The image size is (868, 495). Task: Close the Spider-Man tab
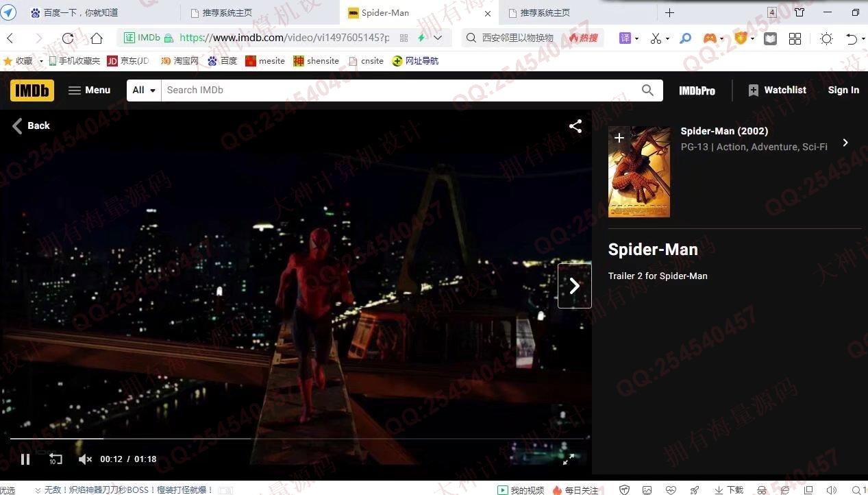pyautogui.click(x=487, y=13)
